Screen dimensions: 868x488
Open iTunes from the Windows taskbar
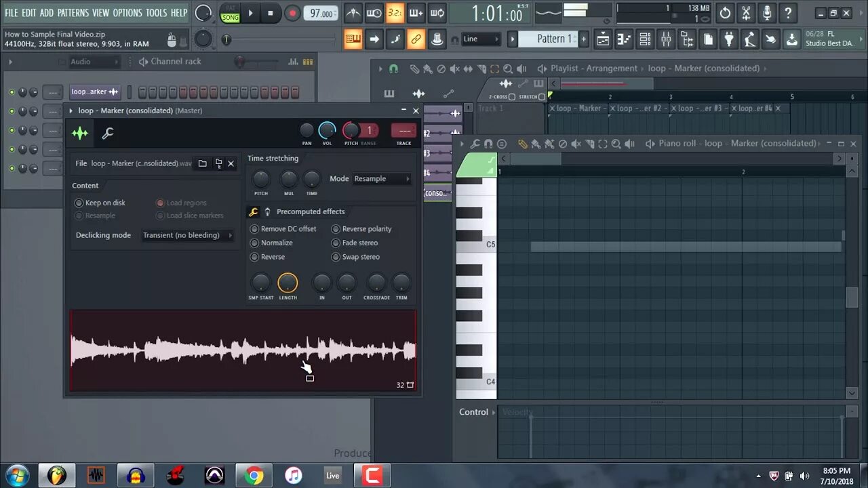293,476
